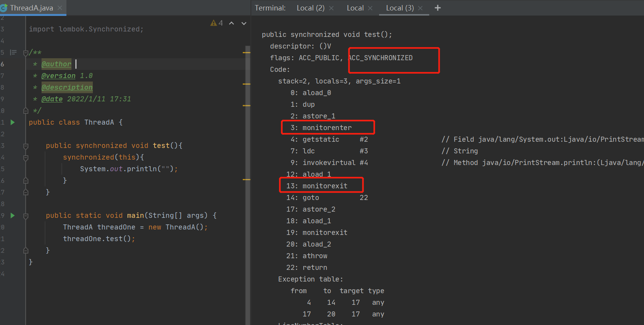Click the goto 22 instruction in terminal

[x=327, y=198]
